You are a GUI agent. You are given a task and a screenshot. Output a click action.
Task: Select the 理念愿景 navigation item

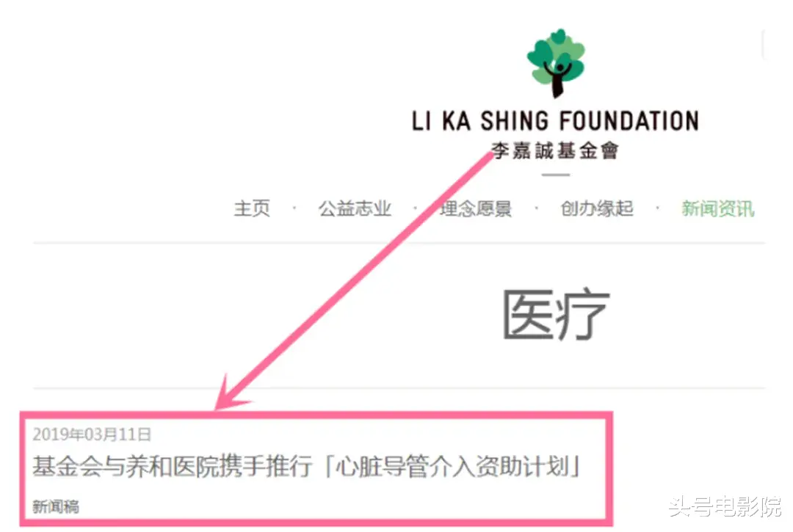click(475, 208)
